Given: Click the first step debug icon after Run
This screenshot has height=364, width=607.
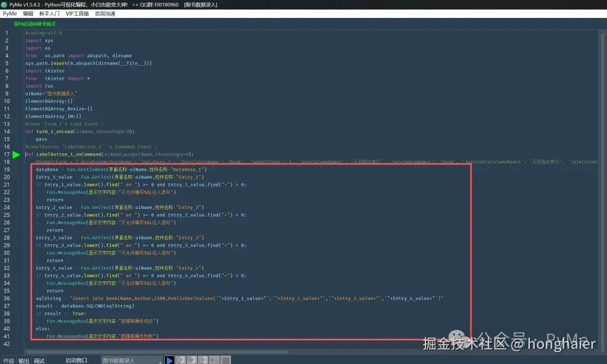Looking at the screenshot, I should point(180,361).
